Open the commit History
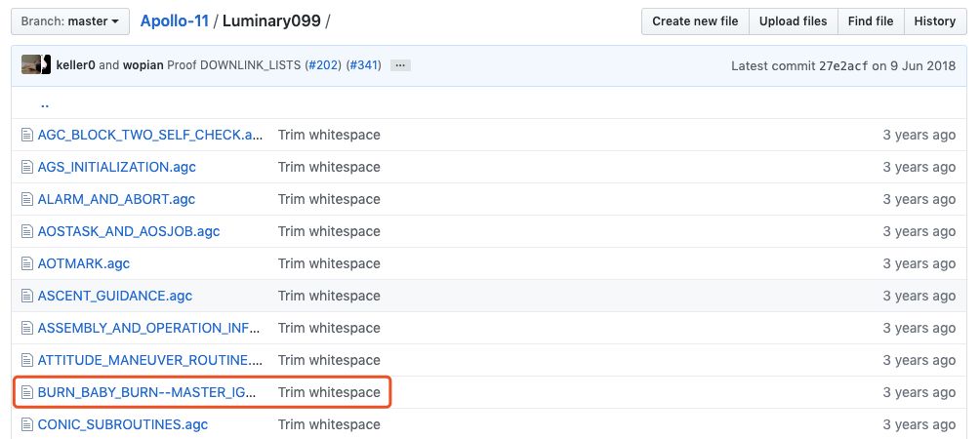Viewport: 980px width, 439px height. point(934,21)
